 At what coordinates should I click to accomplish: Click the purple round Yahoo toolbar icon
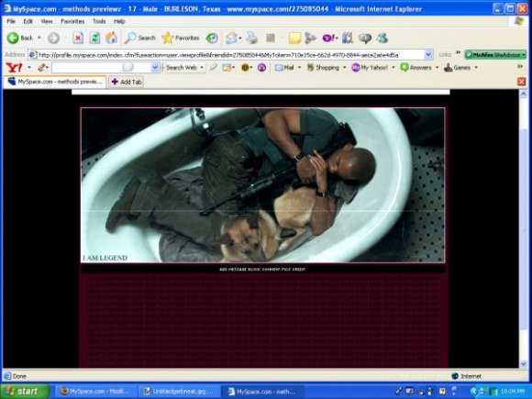coord(261,68)
